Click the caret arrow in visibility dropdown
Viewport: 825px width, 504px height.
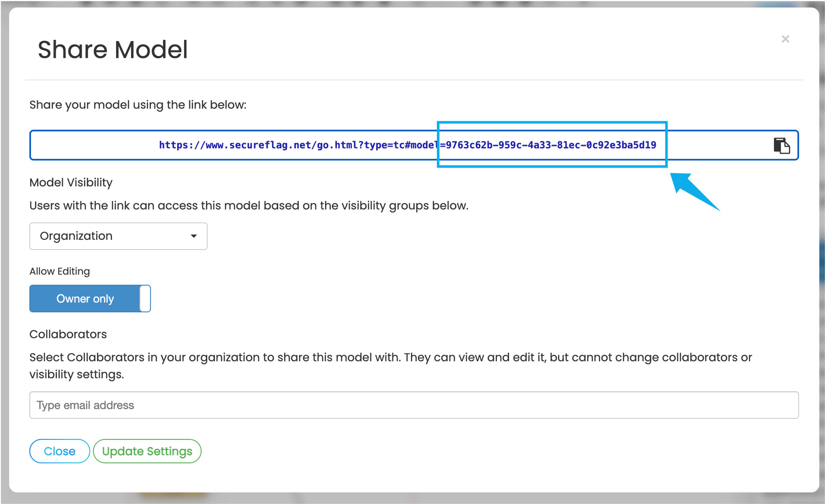click(193, 236)
